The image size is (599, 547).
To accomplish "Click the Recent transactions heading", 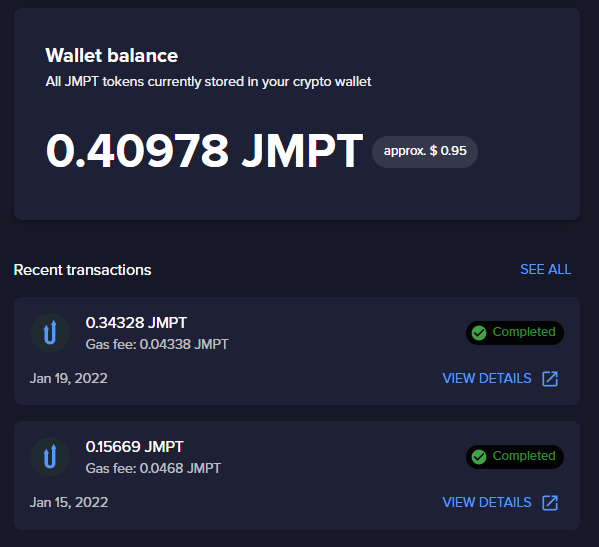I will (83, 270).
